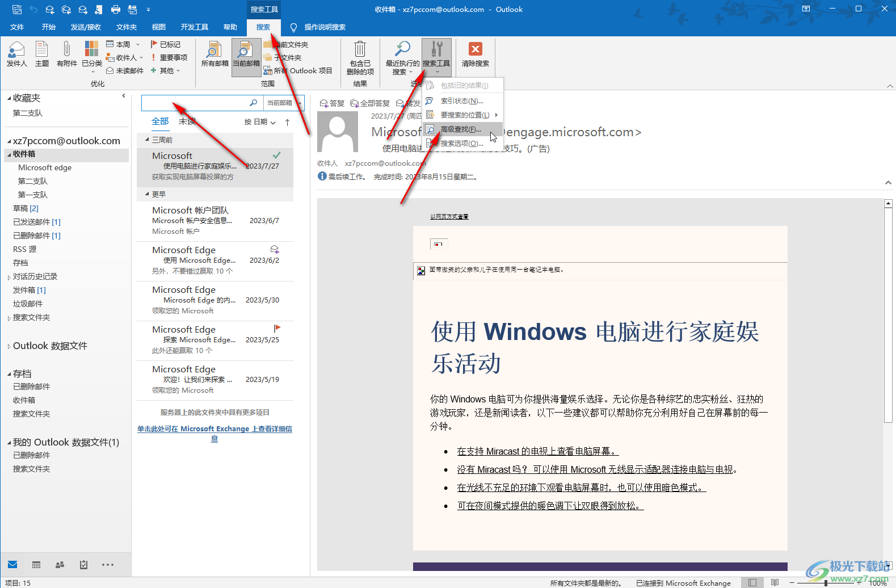Open 最近执行的搜索 magnifier icon
Viewport: 896px width, 588px height.
point(402,57)
